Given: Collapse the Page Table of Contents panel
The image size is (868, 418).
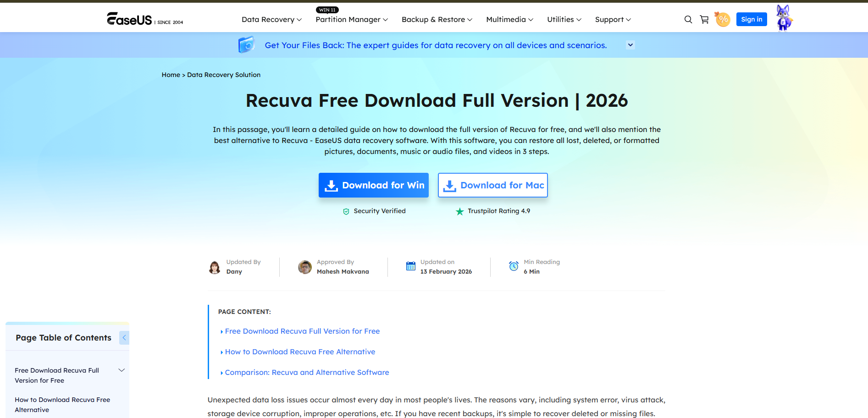Looking at the screenshot, I should (x=124, y=338).
